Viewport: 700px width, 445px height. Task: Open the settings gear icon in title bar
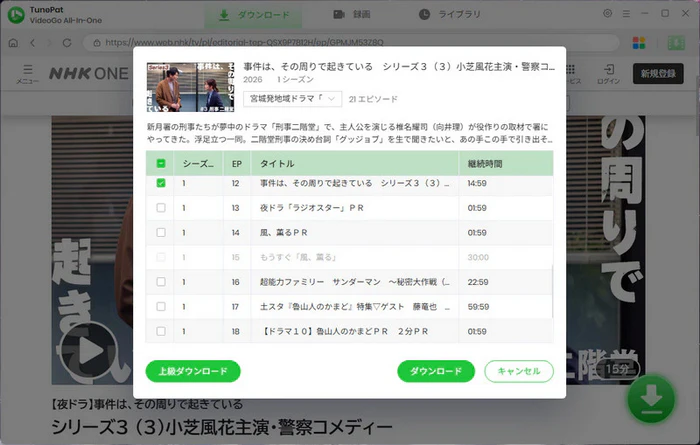607,13
